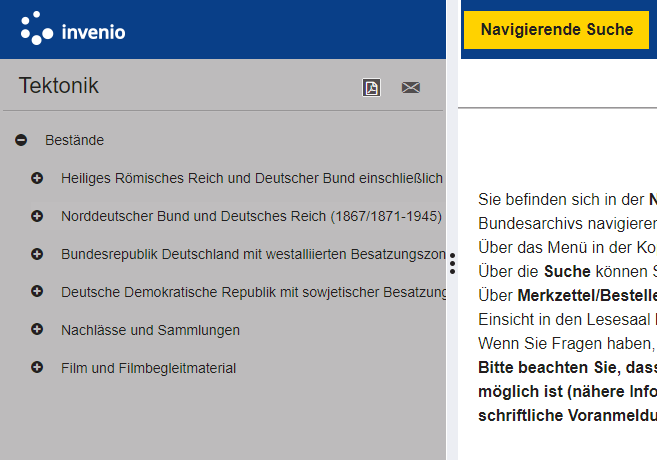Export Tektonik as PDF icon
This screenshot has height=460, width=657.
[x=371, y=88]
